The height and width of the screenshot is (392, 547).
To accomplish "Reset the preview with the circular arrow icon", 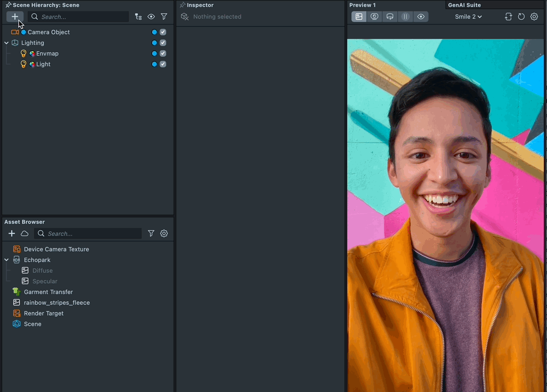I will (521, 17).
